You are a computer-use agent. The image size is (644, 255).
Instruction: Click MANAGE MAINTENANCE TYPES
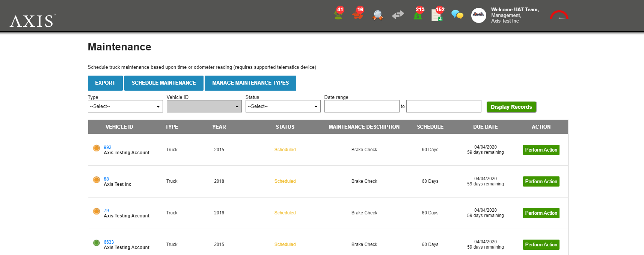click(250, 83)
